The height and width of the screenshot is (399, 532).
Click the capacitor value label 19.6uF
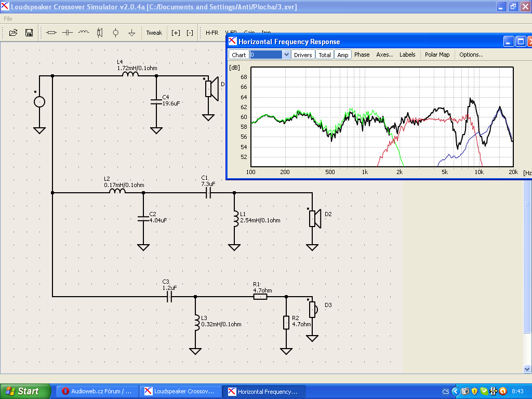pyautogui.click(x=171, y=103)
